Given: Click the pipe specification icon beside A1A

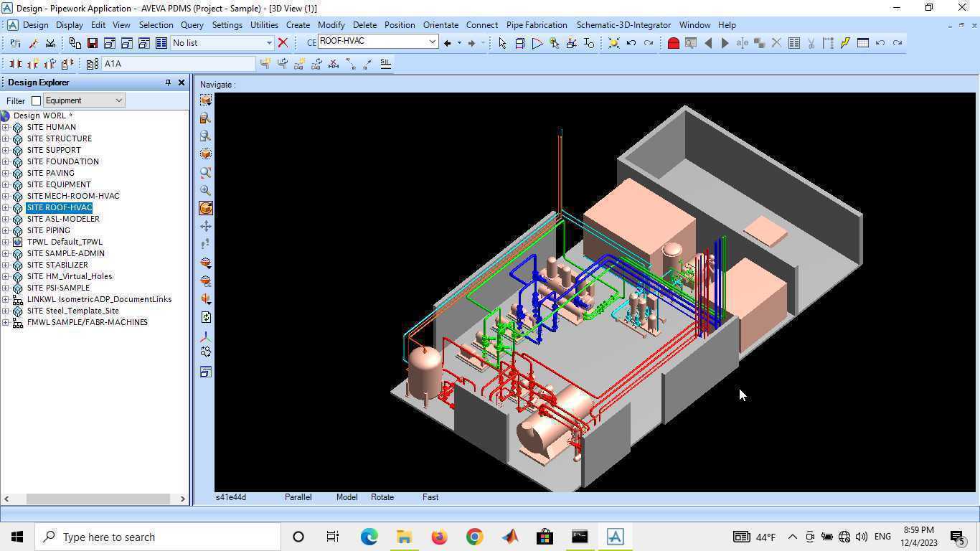Looking at the screenshot, I should pos(93,64).
